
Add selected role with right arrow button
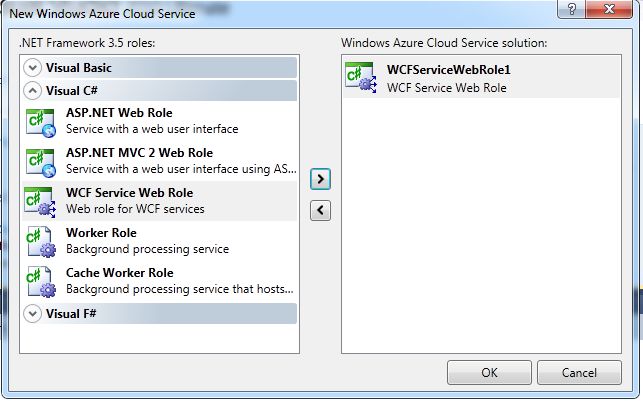point(320,179)
